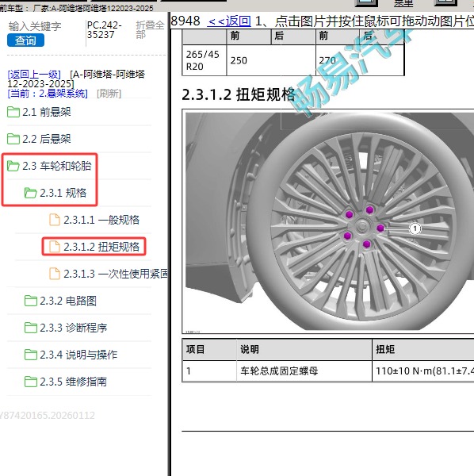Click the 刷新 refresh link
This screenshot has width=474, height=476.
tap(109, 93)
